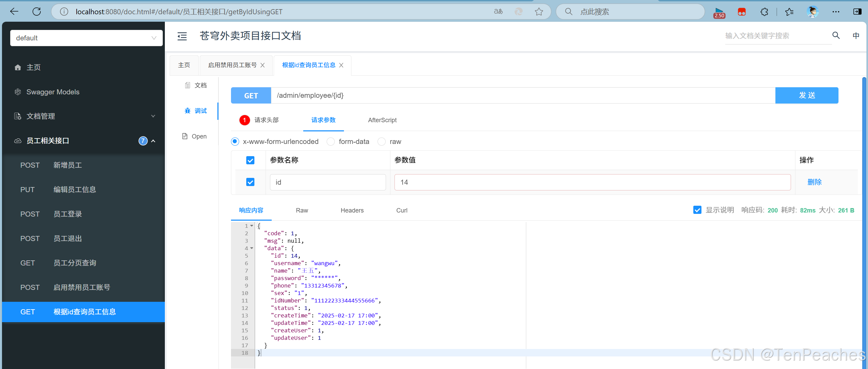Screen dimensions: 868x369
Task: Click the Open cloud icon
Action: point(194,136)
